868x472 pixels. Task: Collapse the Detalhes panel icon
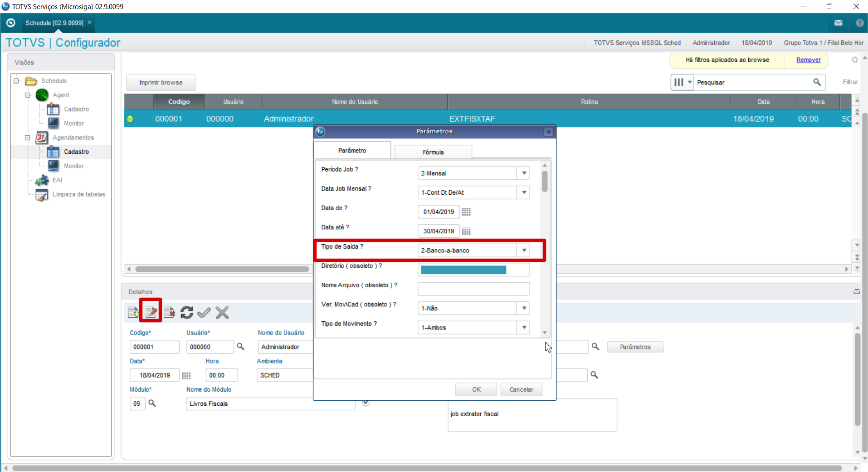point(857,291)
